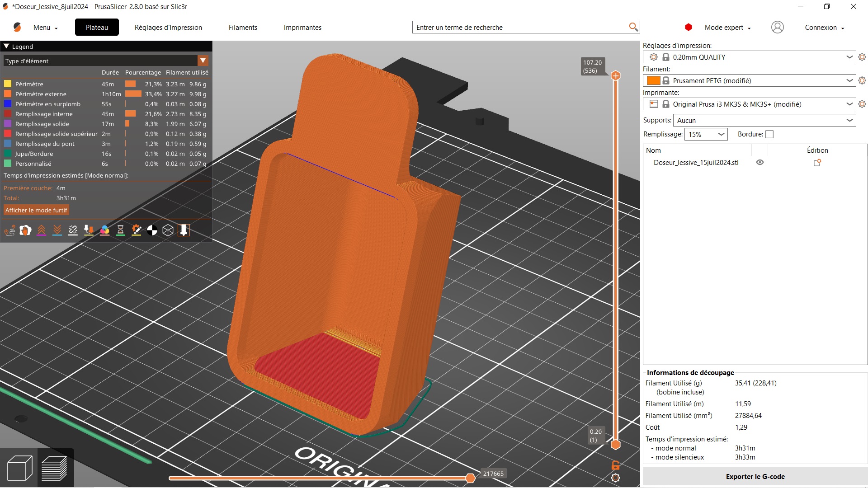This screenshot has width=868, height=488.
Task: Click Afficher le mode furtif button
Action: pyautogui.click(x=36, y=210)
